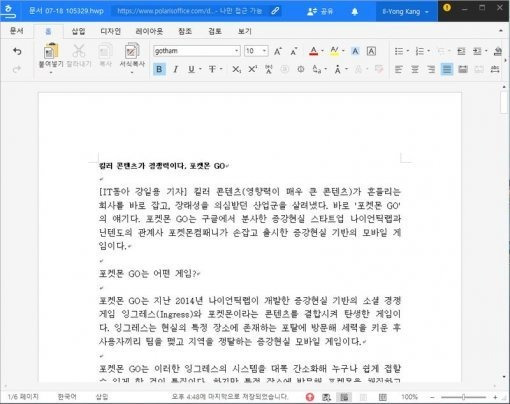Click the Cut (잘라내기) scissors icon
The image size is (510, 404).
(79, 51)
